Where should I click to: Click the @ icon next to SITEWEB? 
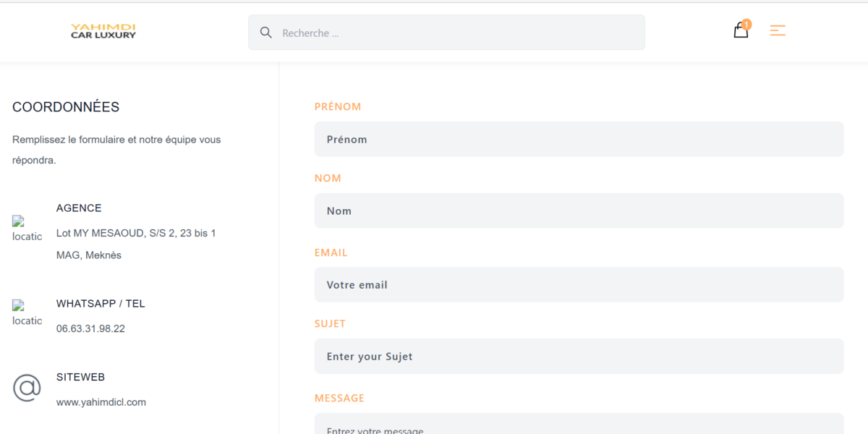(x=26, y=388)
